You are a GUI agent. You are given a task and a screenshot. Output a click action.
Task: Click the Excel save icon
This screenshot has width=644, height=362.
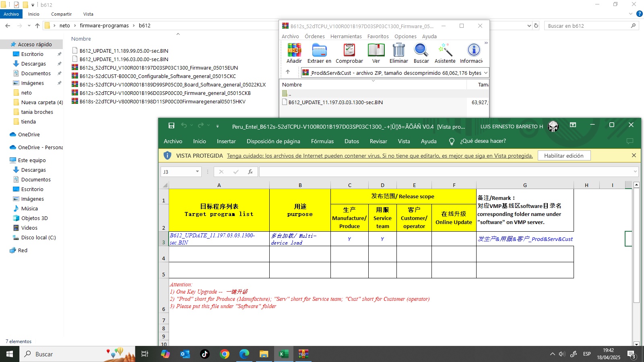(171, 125)
